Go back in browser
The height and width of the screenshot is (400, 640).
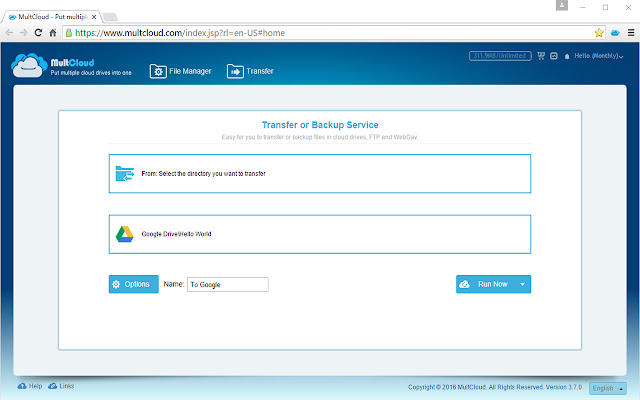pyautogui.click(x=9, y=33)
